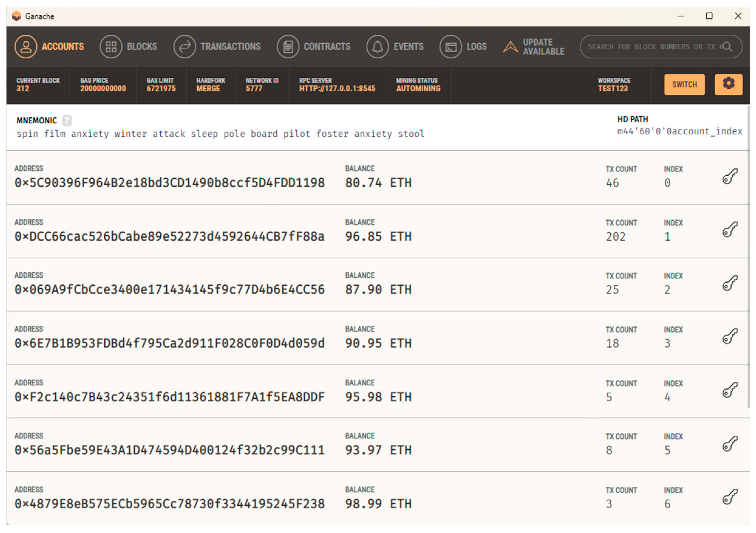This screenshot has height=533, width=756.
Task: Click the current block value 312
Action: coord(23,88)
